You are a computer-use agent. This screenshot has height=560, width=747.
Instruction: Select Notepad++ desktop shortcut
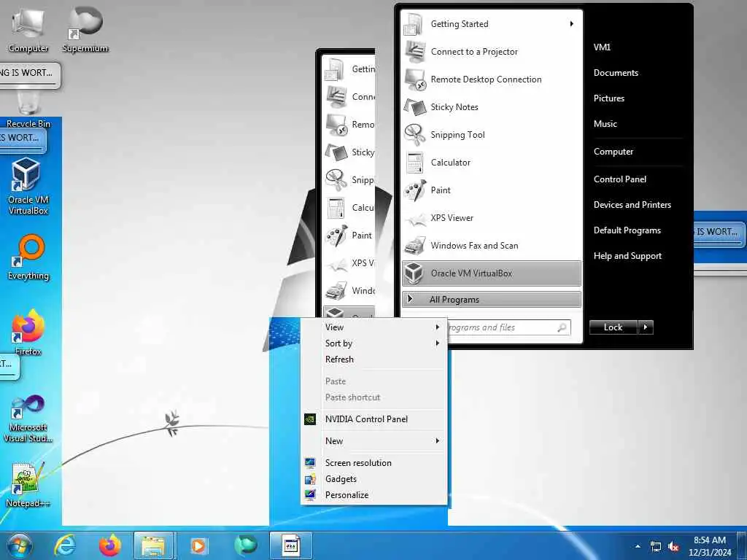[27, 485]
